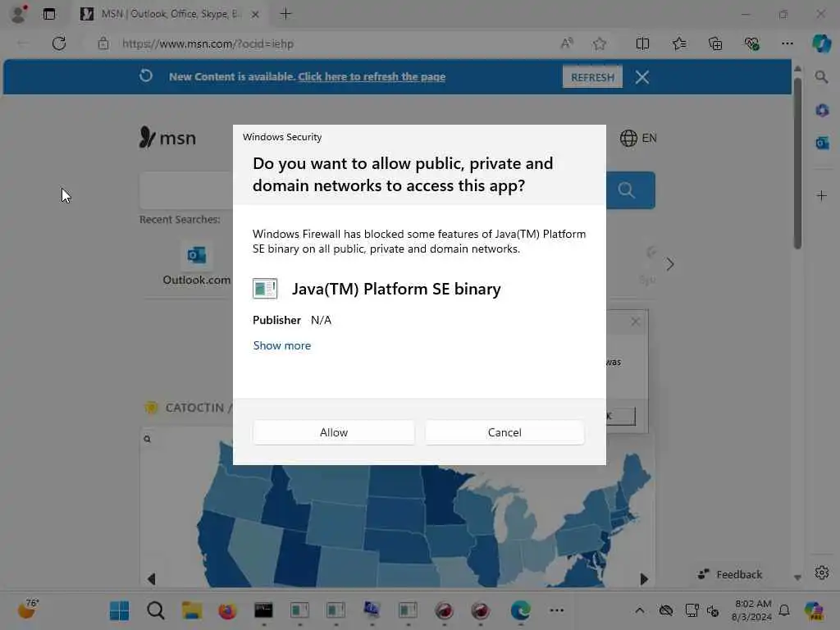
Task: Dismiss the New Content banner with X
Action: coord(641,77)
